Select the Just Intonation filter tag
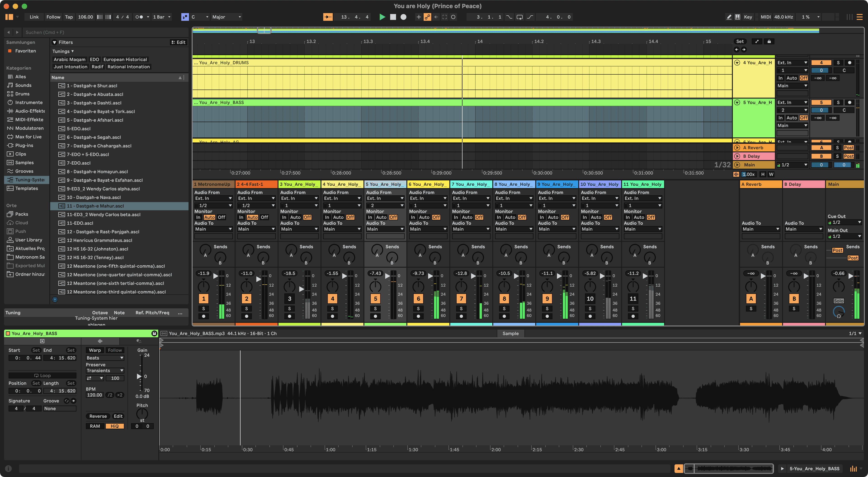The image size is (868, 477). pos(71,67)
